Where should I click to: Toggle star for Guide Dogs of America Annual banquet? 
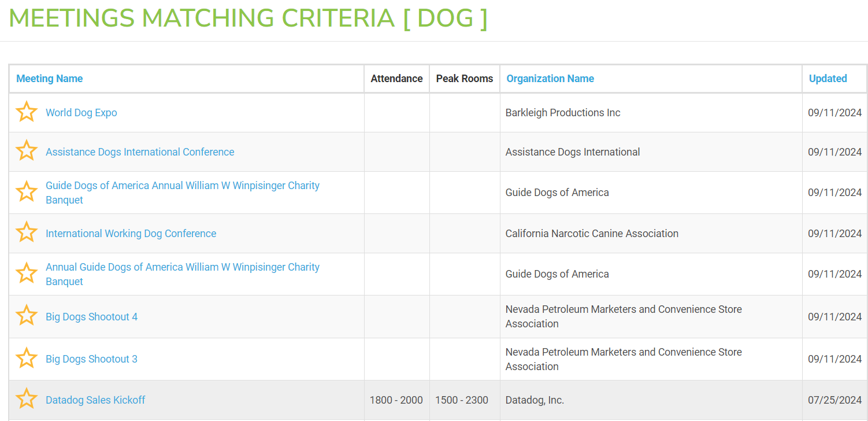click(x=27, y=191)
